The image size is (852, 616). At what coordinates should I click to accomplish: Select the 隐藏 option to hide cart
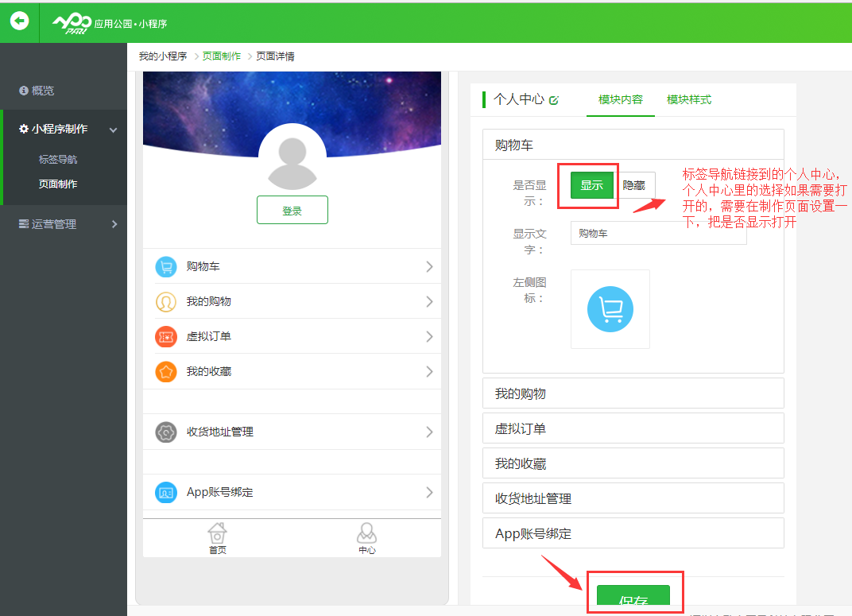pyautogui.click(x=634, y=186)
